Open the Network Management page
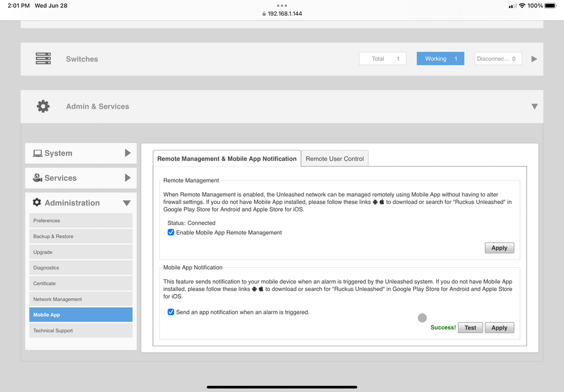Screen dimensions: 564x392 tap(81, 299)
